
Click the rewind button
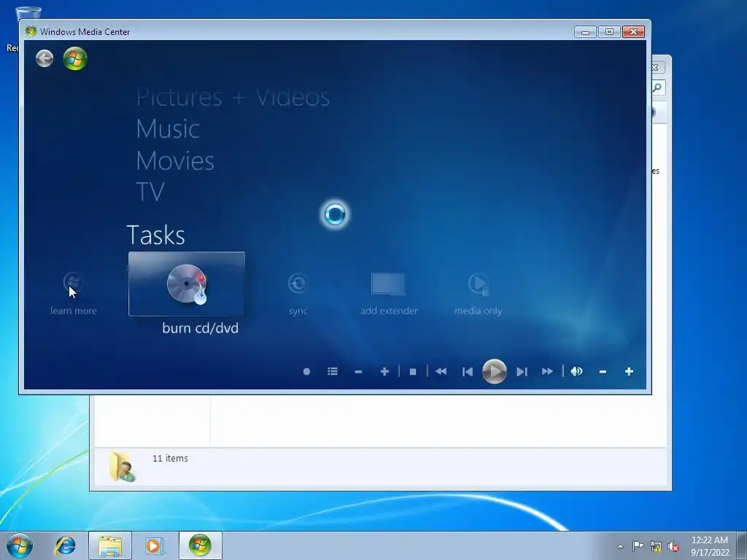point(441,371)
